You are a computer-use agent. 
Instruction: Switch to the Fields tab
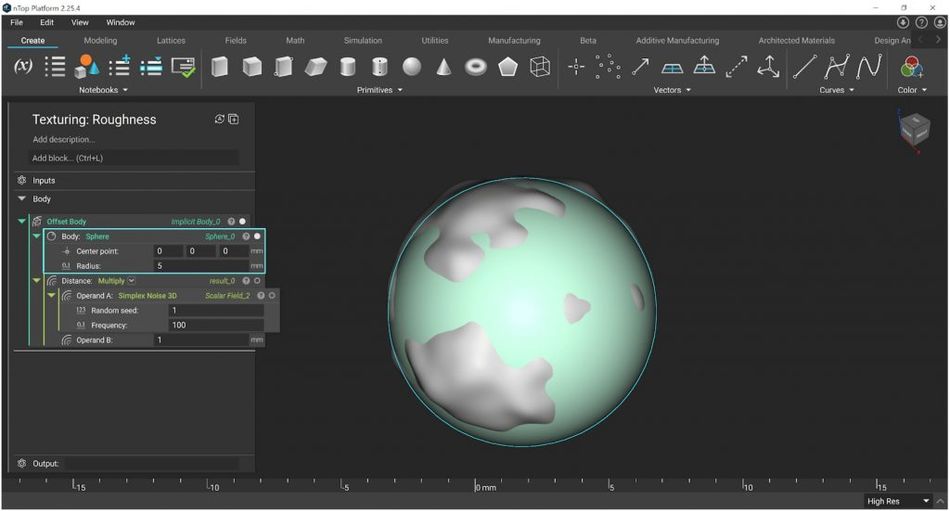coord(236,41)
